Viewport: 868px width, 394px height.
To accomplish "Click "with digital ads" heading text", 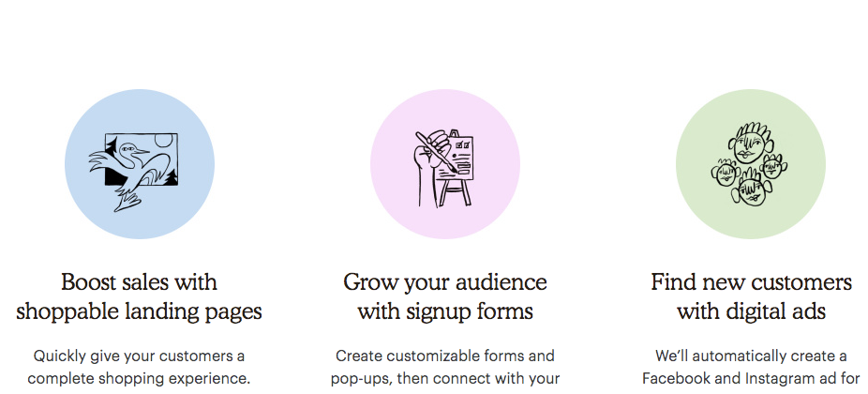I will pyautogui.click(x=751, y=311).
